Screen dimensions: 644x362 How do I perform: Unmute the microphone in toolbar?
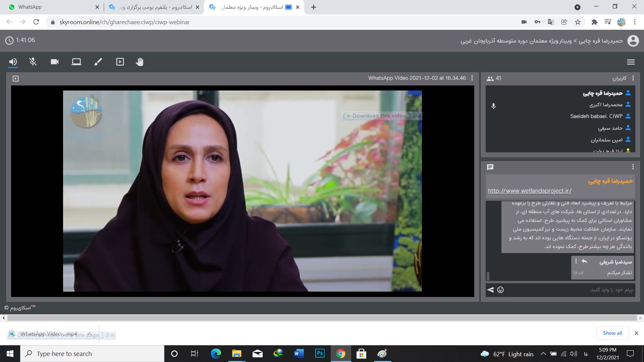tap(33, 62)
